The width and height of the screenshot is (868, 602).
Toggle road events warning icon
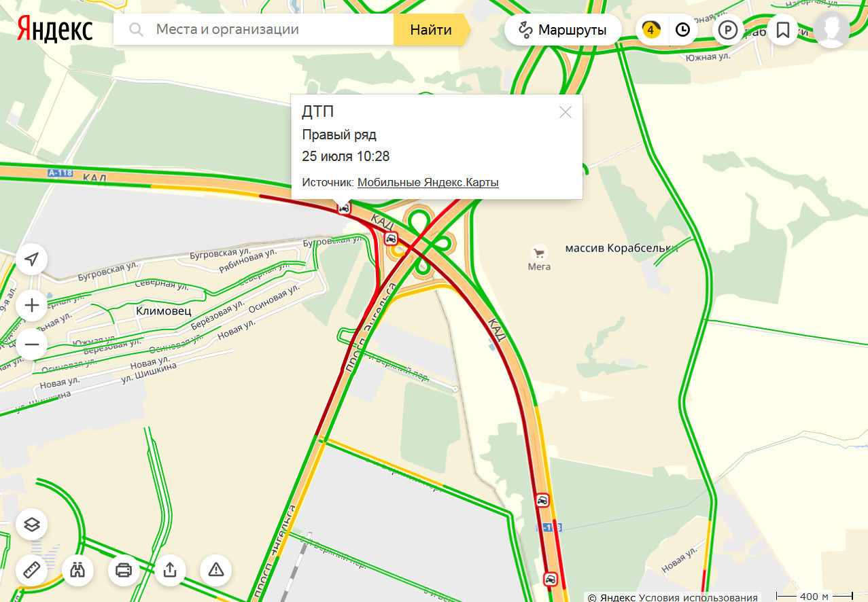tap(216, 569)
